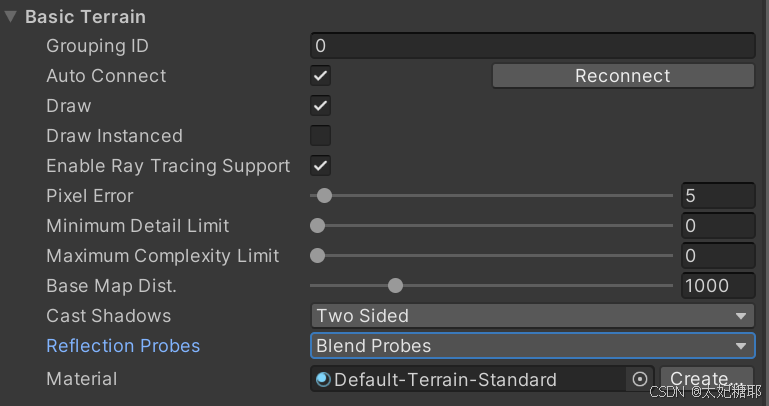The width and height of the screenshot is (769, 406).
Task: Click the Base Map Dist. value field
Action: tap(717, 286)
